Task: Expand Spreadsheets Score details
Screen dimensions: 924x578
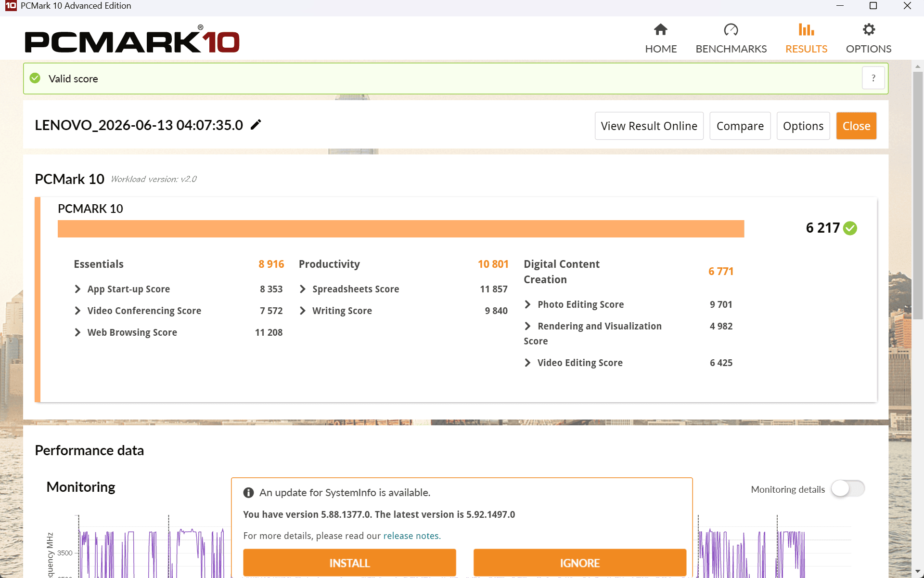Action: tap(303, 289)
